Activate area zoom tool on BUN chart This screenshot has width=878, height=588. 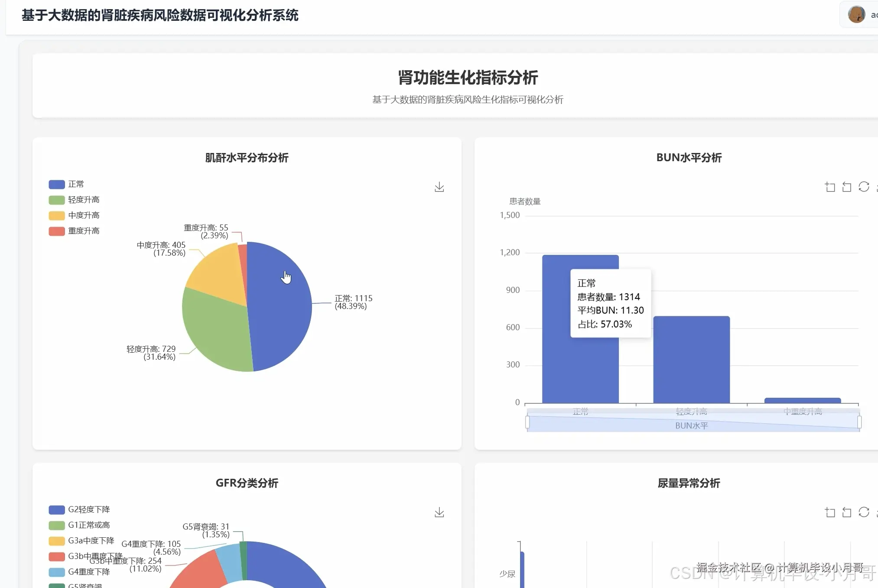829,187
